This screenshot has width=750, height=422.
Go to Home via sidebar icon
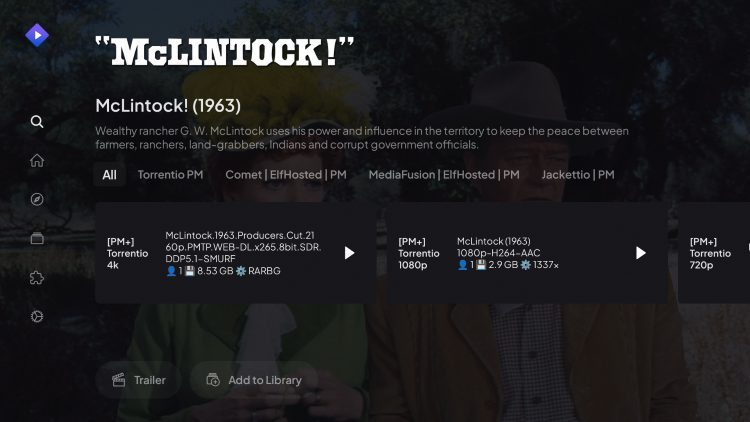37,160
